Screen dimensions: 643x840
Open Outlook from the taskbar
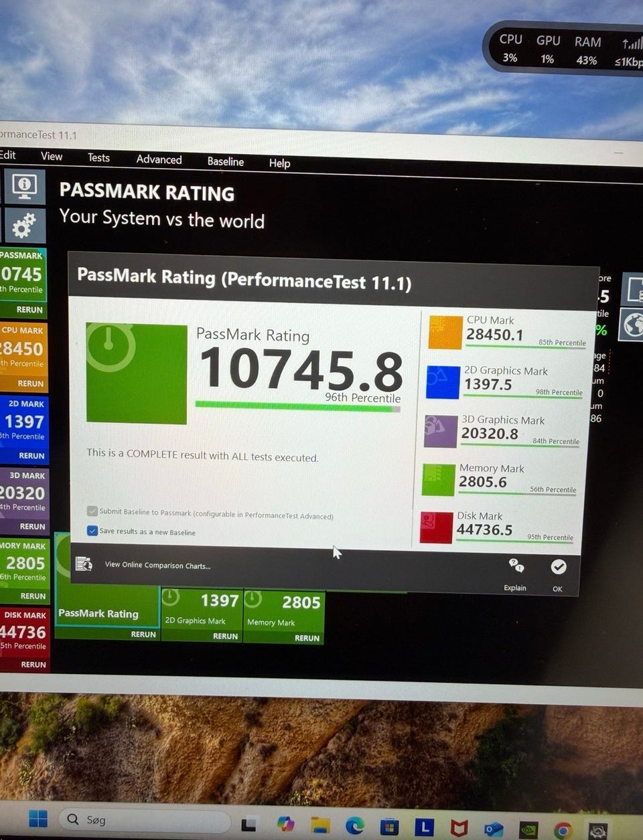click(494, 829)
